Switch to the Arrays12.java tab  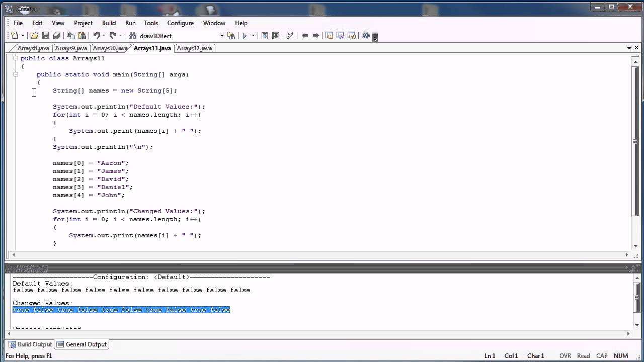(194, 48)
